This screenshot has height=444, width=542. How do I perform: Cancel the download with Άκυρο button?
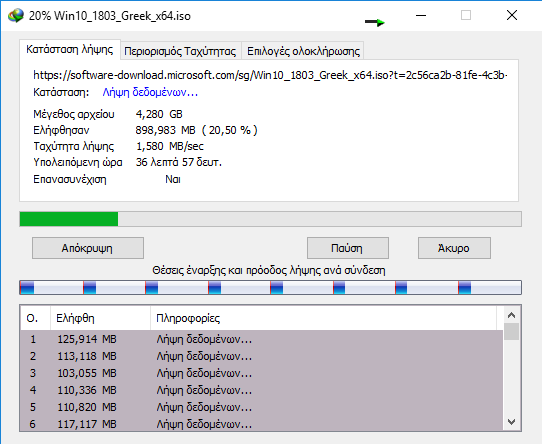pos(454,248)
